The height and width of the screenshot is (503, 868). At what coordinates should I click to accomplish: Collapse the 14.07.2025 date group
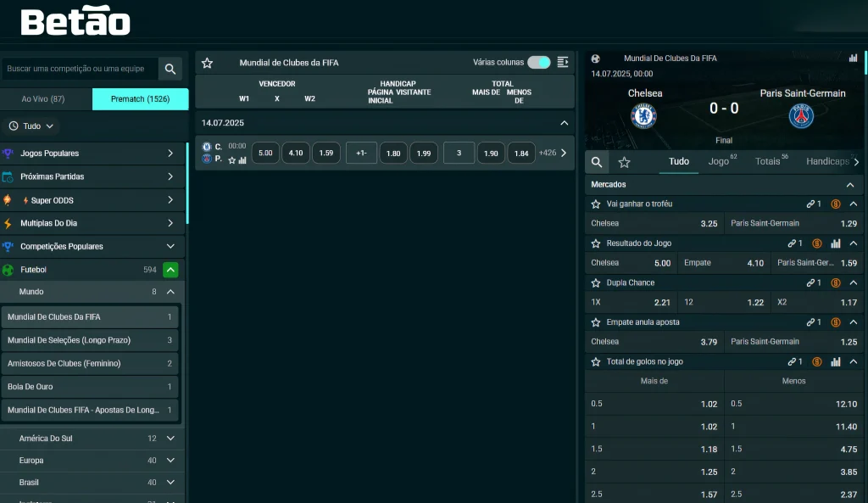(564, 123)
